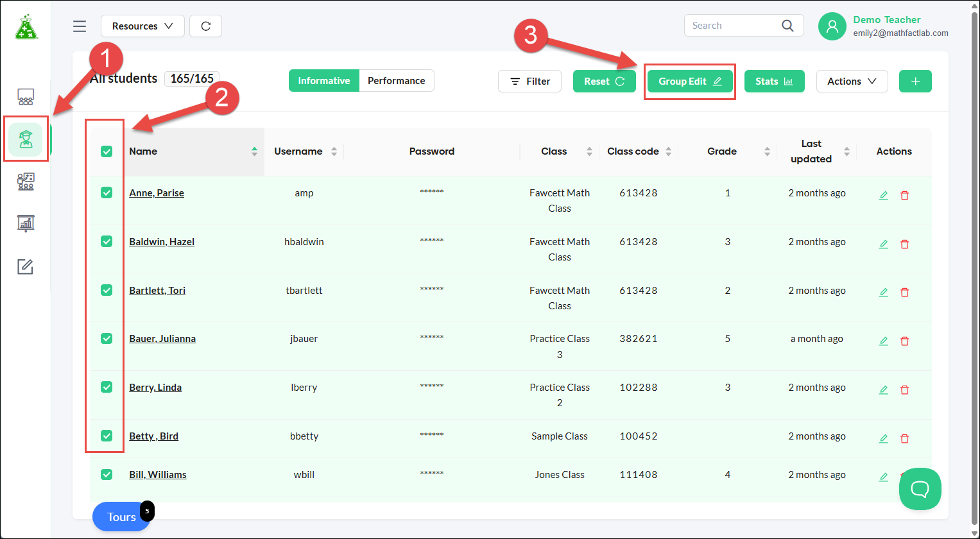Open the classes icon in sidebar

click(26, 97)
